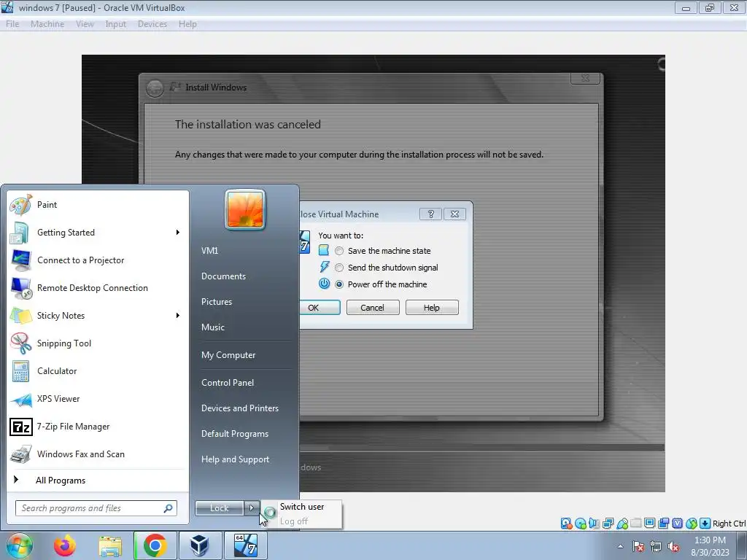Screen dimensions: 747x560
Task: Open the Machine menu
Action: pyautogui.click(x=47, y=24)
